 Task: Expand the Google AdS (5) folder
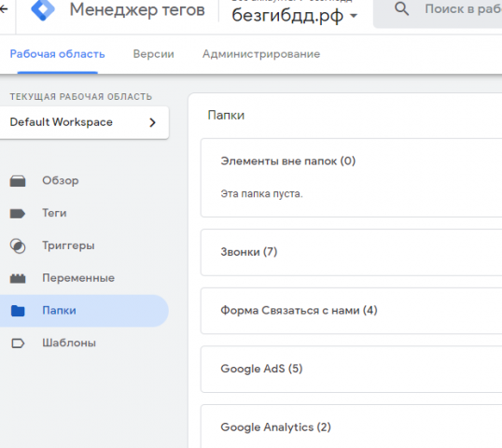(x=351, y=369)
